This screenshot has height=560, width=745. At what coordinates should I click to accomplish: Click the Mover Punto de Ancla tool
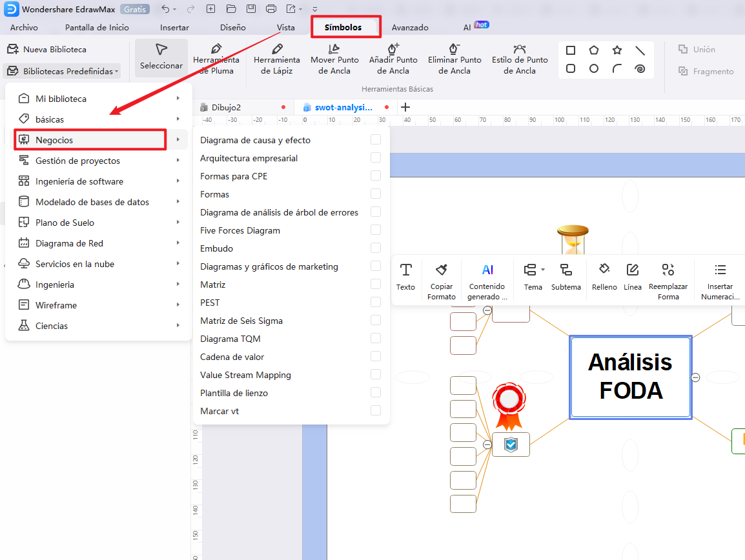click(x=334, y=58)
